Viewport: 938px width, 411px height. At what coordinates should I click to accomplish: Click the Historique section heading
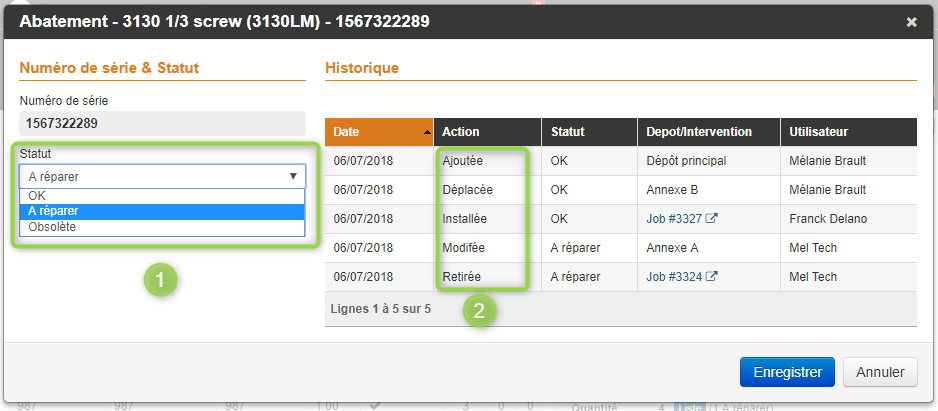[x=362, y=68]
